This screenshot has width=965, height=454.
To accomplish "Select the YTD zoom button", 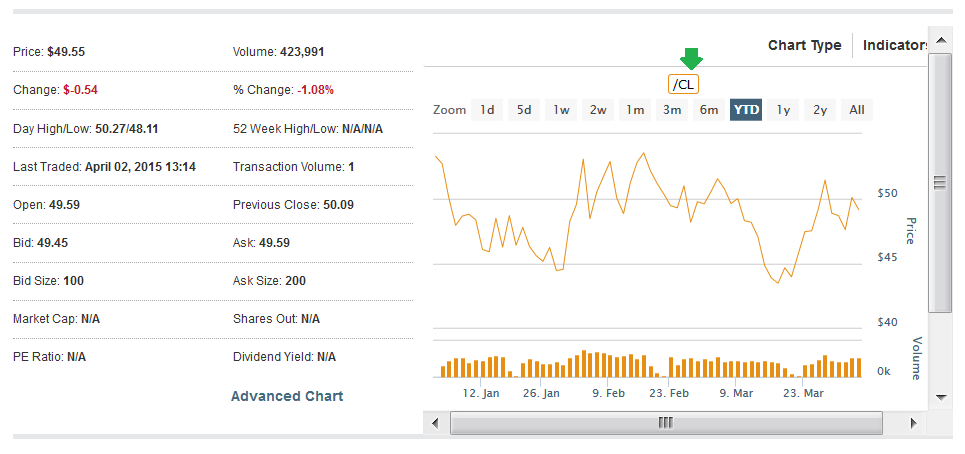I will coord(746,110).
